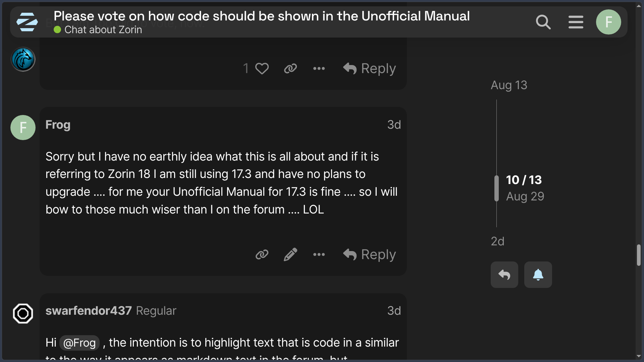644x362 pixels.
Task: Open swarfendor437's profile name
Action: pos(89,311)
